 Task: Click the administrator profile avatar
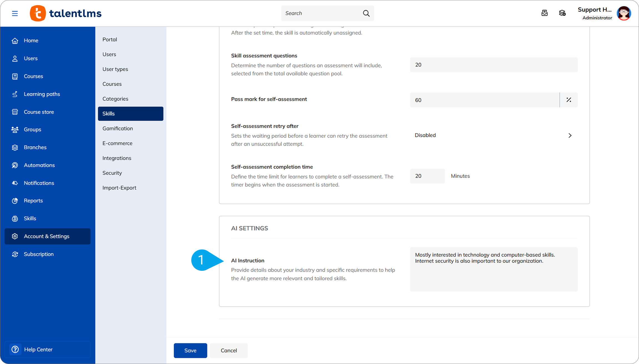click(x=623, y=13)
